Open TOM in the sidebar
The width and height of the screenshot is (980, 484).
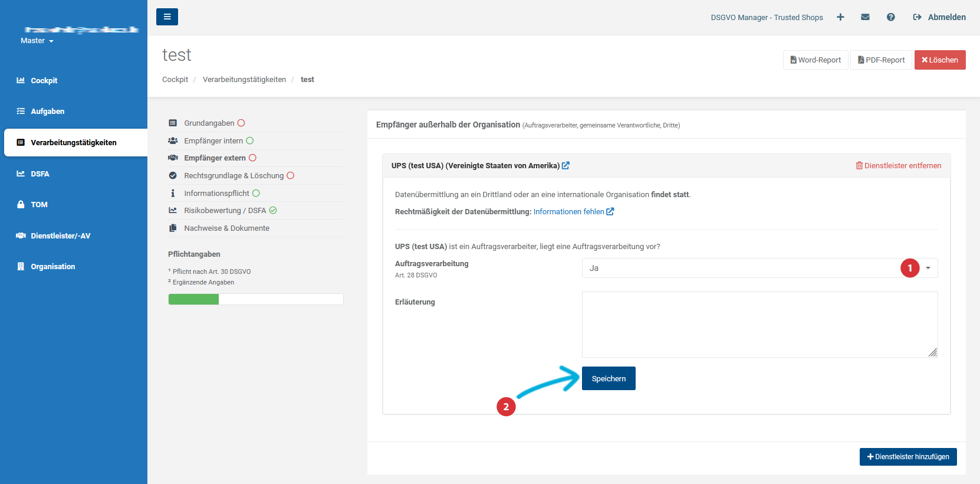pyautogui.click(x=39, y=204)
